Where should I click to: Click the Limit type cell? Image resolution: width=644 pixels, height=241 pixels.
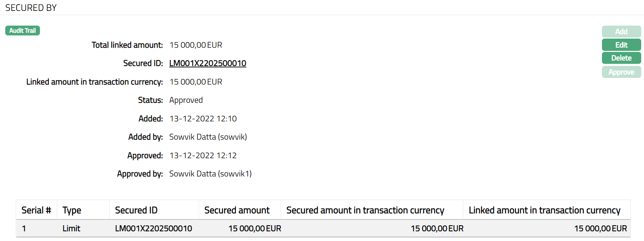click(x=71, y=229)
